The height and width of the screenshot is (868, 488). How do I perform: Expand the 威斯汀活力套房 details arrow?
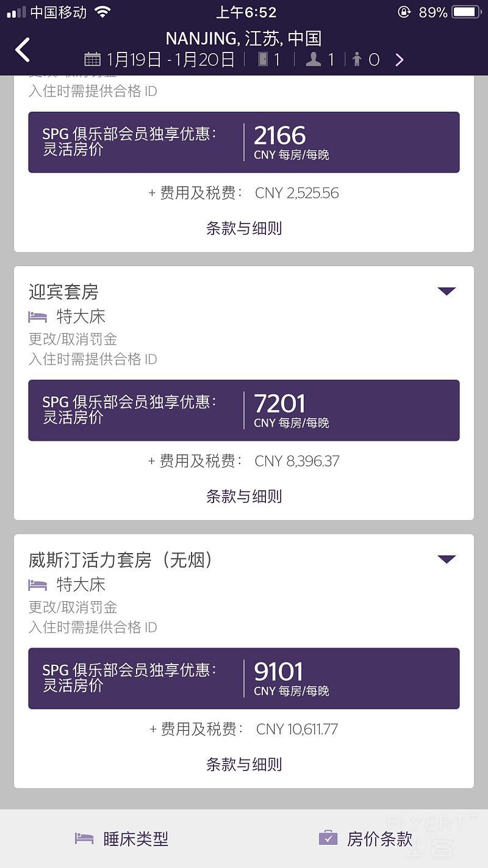click(447, 559)
